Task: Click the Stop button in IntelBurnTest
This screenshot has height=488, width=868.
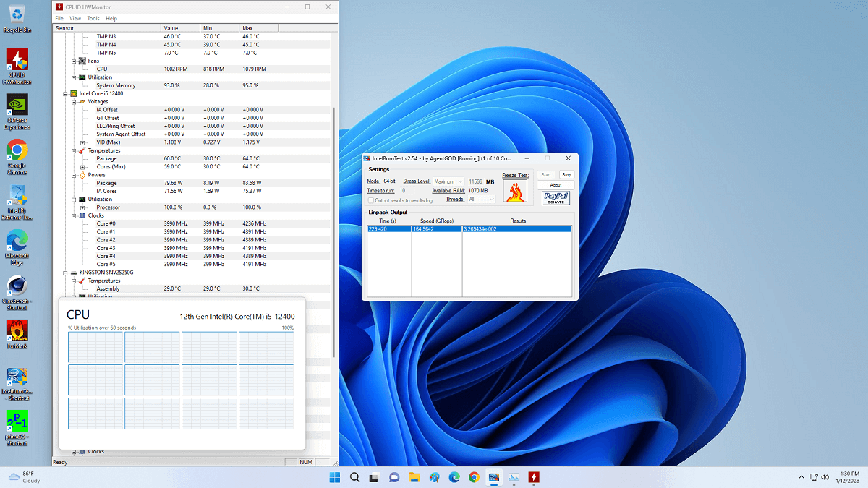Action: click(566, 174)
